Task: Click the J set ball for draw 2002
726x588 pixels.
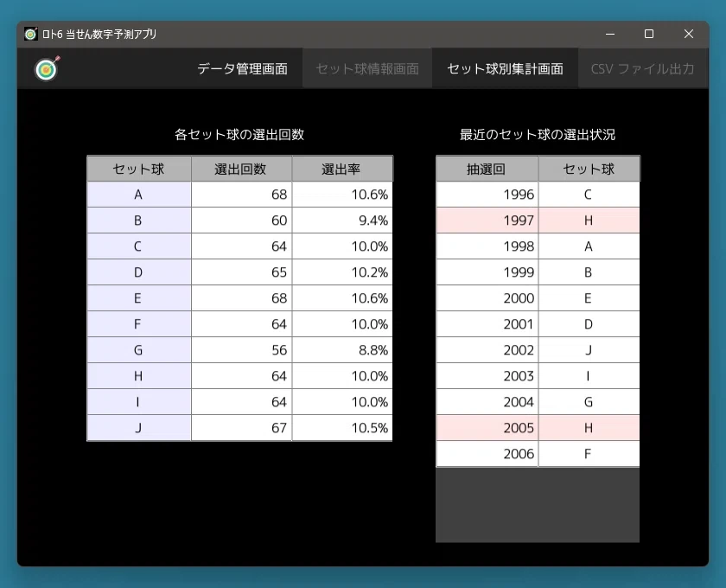Action: click(589, 350)
